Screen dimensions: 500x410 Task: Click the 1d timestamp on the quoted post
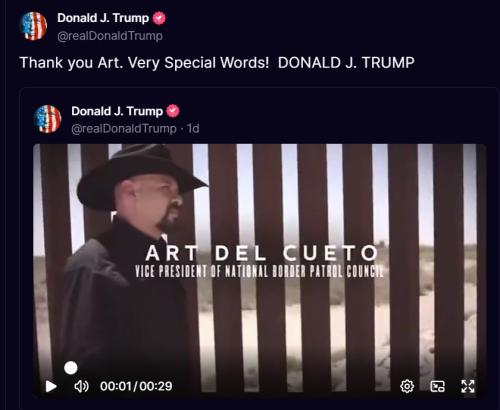click(193, 128)
